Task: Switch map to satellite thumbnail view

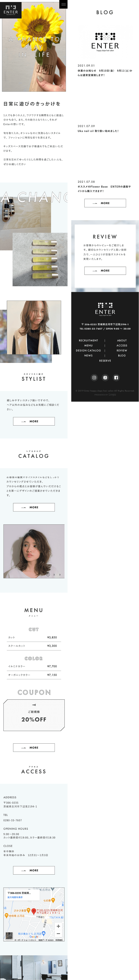Action: 9,935
